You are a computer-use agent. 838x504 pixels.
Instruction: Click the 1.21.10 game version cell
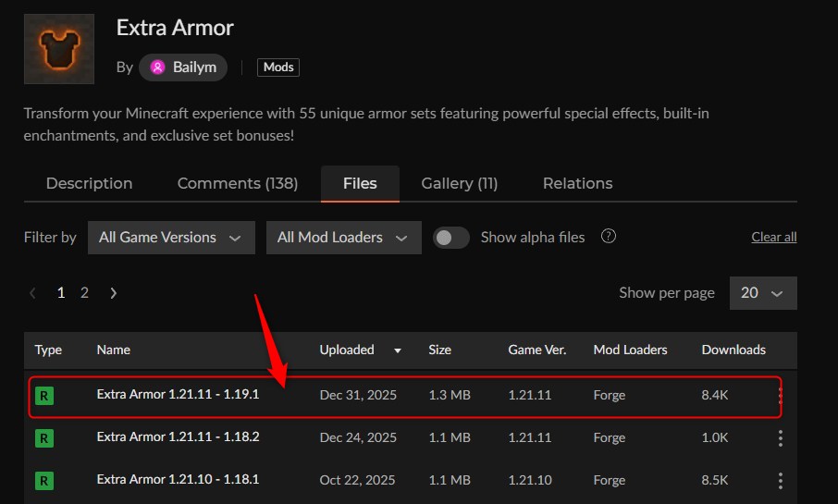pos(530,480)
